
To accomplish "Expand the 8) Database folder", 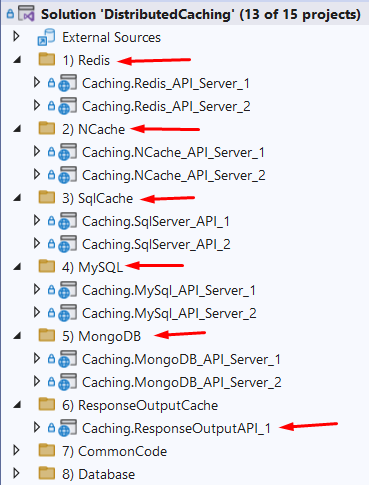I will click(x=16, y=473).
